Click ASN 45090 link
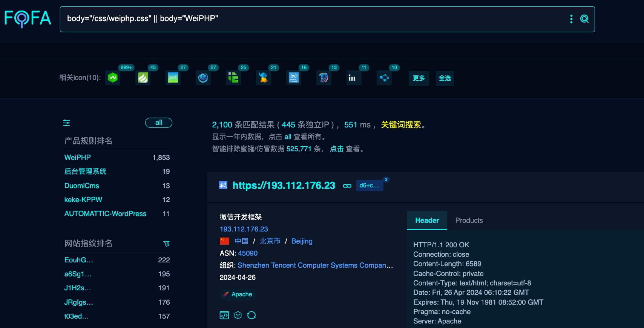644x328 pixels. point(248,253)
